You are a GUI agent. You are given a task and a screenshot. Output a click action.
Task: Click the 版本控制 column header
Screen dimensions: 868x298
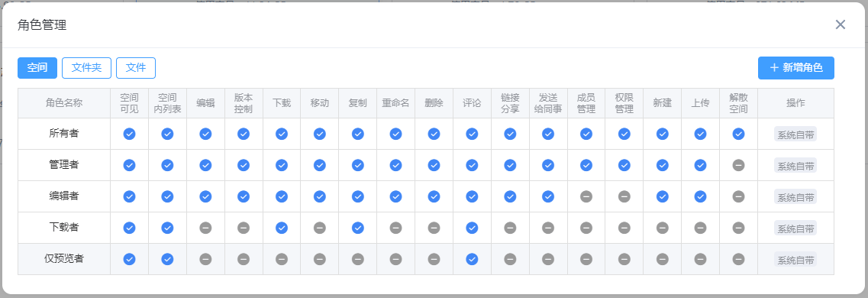tap(244, 103)
